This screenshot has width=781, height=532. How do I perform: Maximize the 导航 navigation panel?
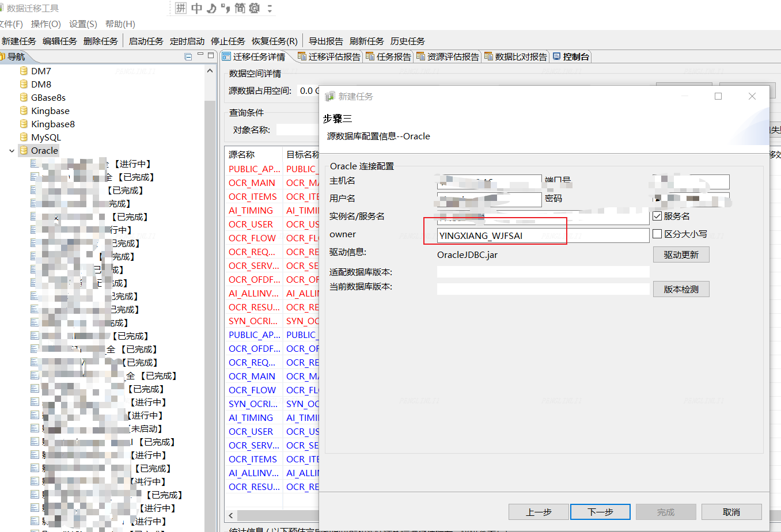(210, 55)
